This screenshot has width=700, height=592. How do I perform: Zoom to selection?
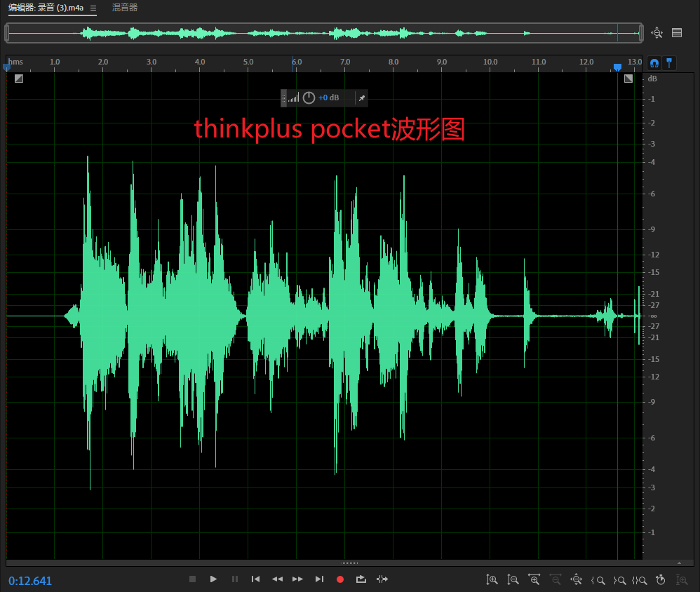pyautogui.click(x=640, y=580)
